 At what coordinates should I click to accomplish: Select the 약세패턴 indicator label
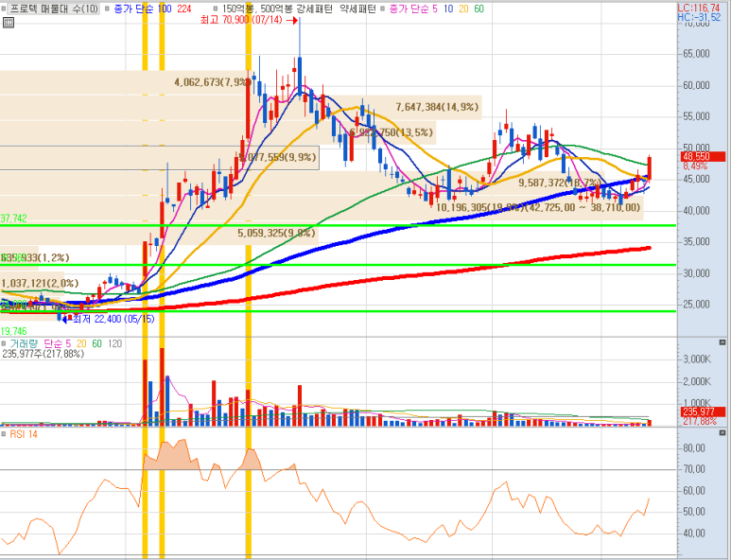357,9
